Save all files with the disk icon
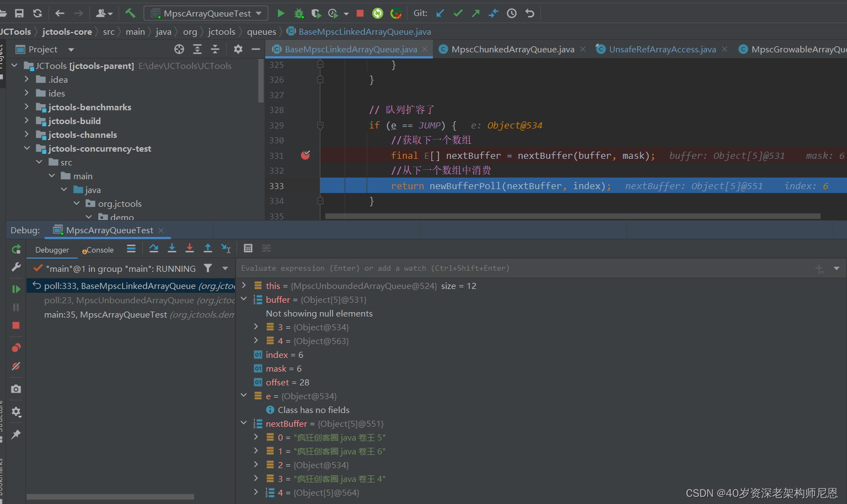 pos(19,13)
